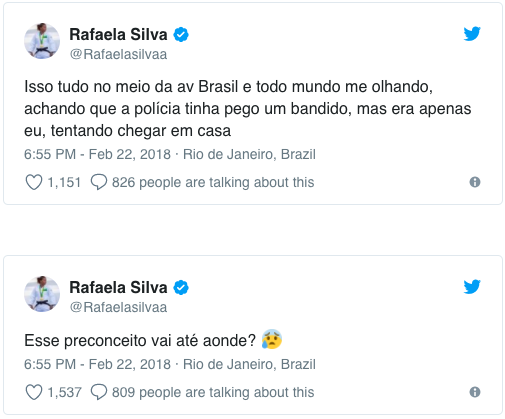This screenshot has width=505, height=419.
Task: Like the 'Esse preconceito' tweet
Action: click(x=34, y=392)
